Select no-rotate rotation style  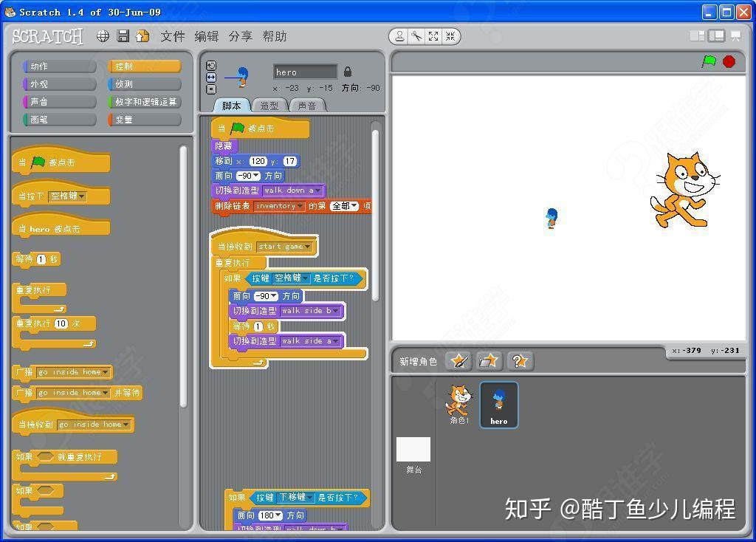(211, 89)
